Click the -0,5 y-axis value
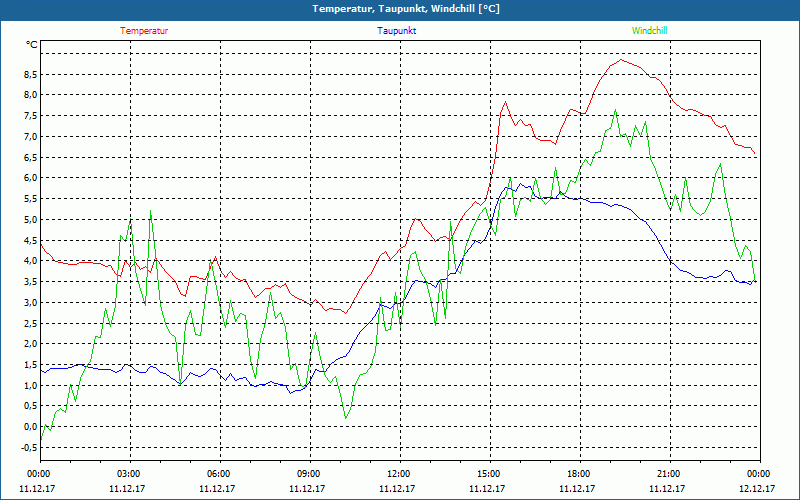 pyautogui.click(x=29, y=447)
